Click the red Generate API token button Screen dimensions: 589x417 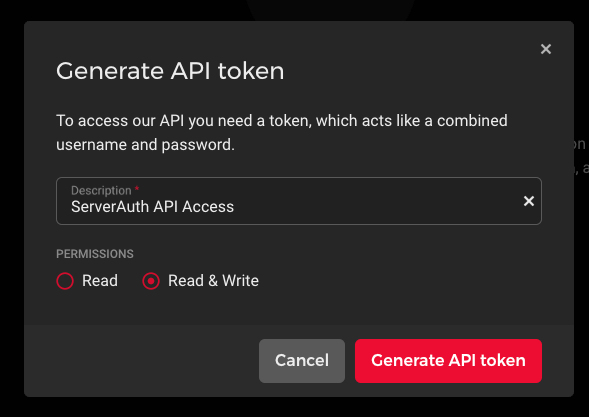[448, 361]
